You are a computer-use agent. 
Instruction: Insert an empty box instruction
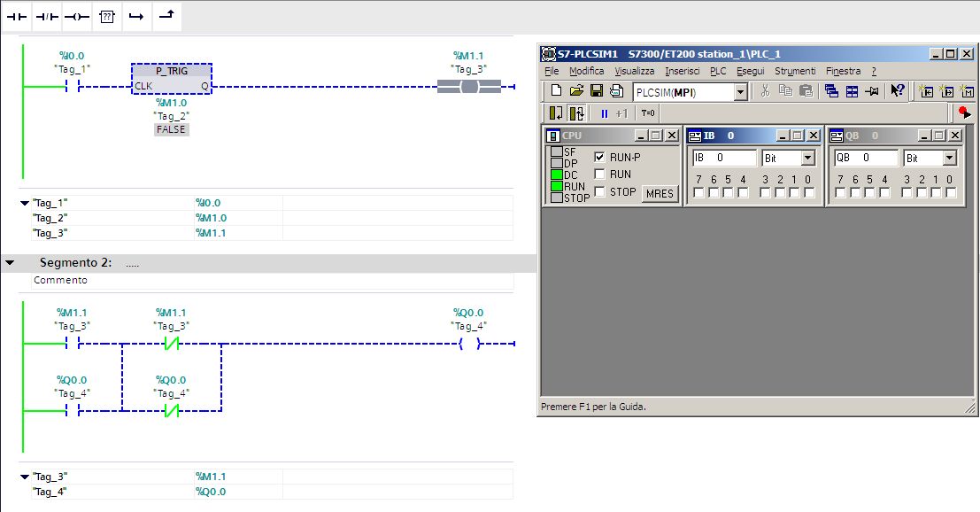coord(105,16)
